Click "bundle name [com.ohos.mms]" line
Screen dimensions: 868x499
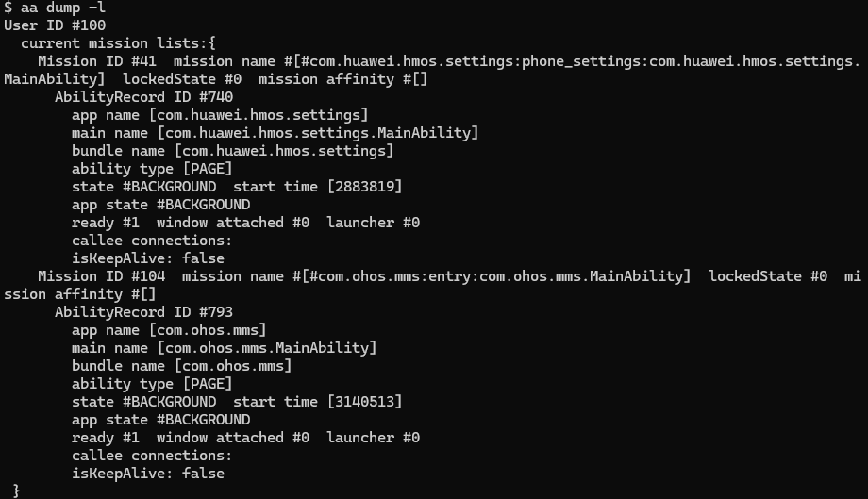(x=181, y=366)
